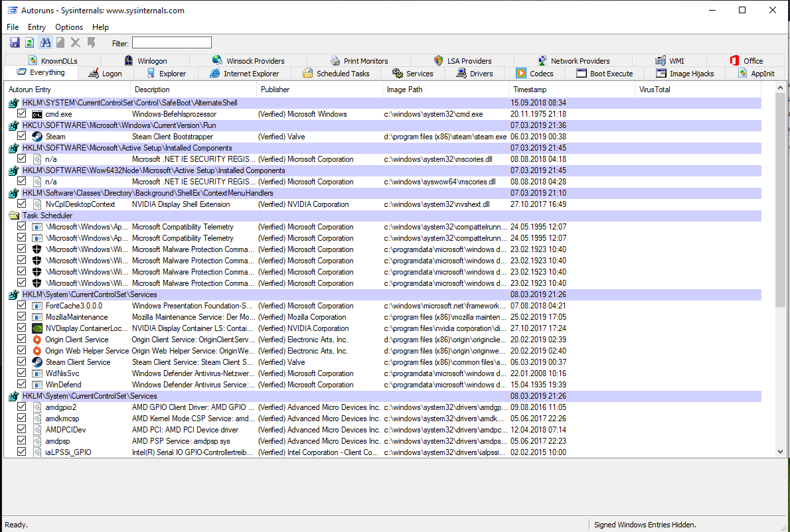
Task: Click the VirusTotal column header
Action: [698, 90]
